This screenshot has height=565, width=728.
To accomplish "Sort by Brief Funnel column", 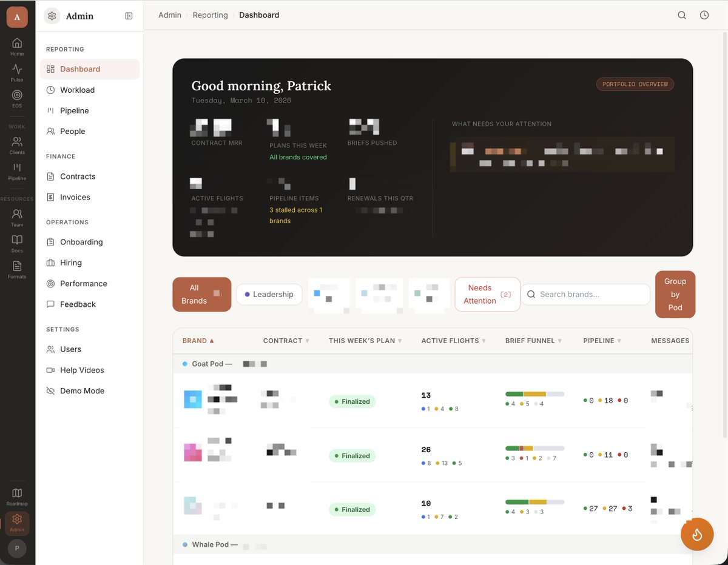I will [x=534, y=341].
